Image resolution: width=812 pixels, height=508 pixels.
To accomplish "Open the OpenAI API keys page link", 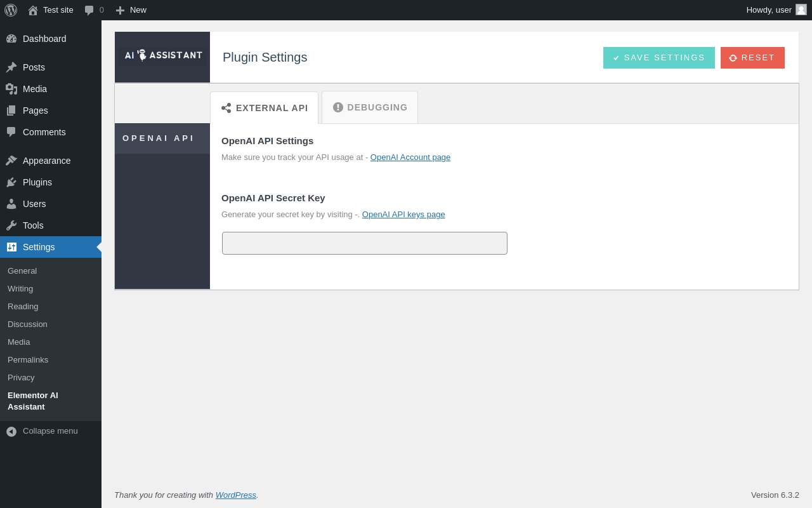I will 403,215.
